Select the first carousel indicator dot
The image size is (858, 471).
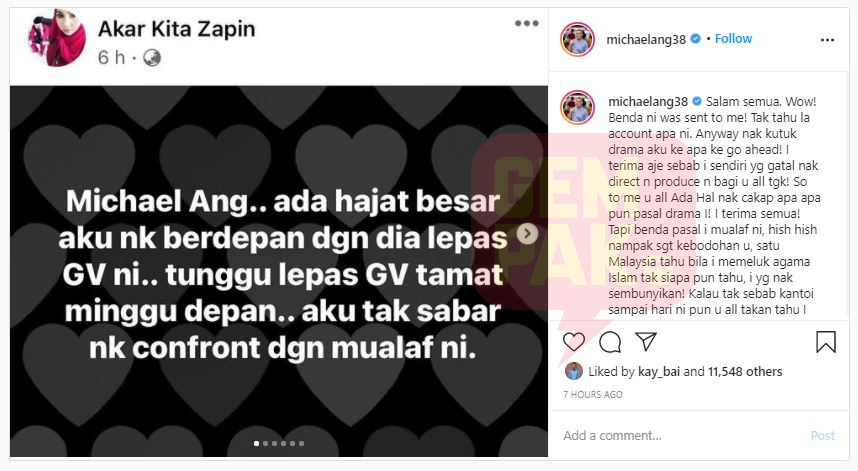click(257, 444)
